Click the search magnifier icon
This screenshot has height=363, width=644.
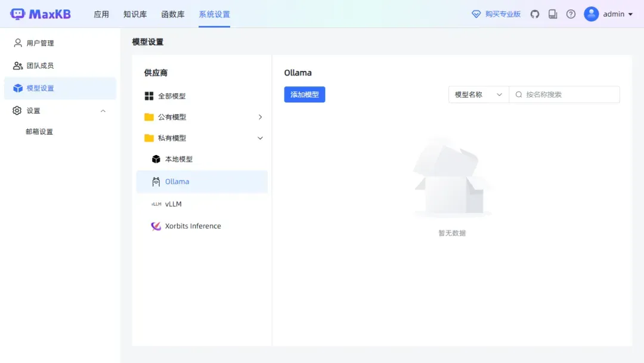pyautogui.click(x=519, y=94)
